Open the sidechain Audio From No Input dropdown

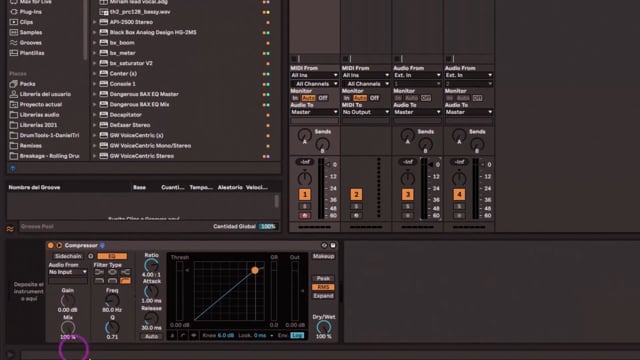coord(68,272)
